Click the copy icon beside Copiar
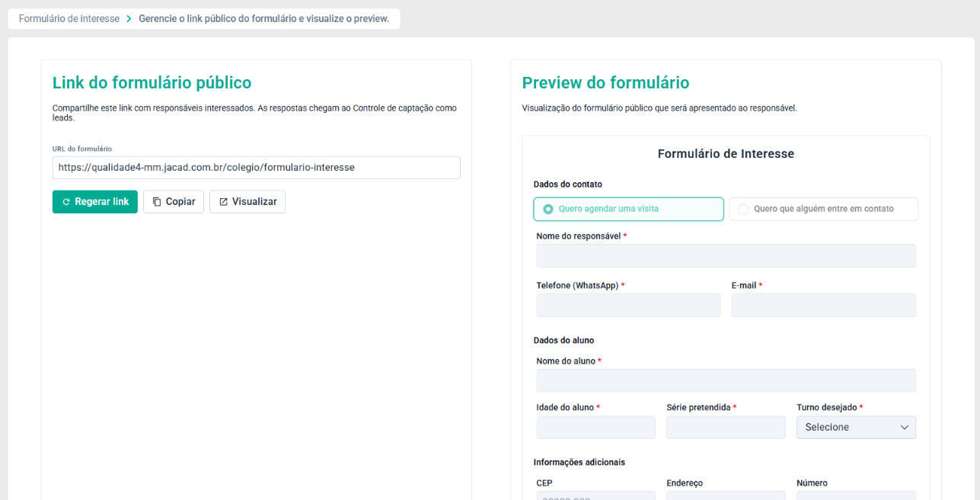The width and height of the screenshot is (980, 500). click(x=156, y=202)
